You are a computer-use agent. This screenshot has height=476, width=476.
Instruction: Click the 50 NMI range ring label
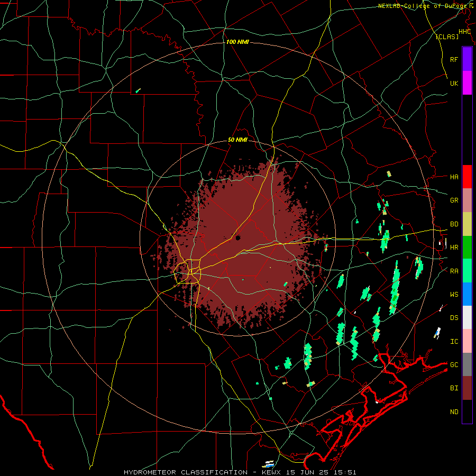pos(237,140)
